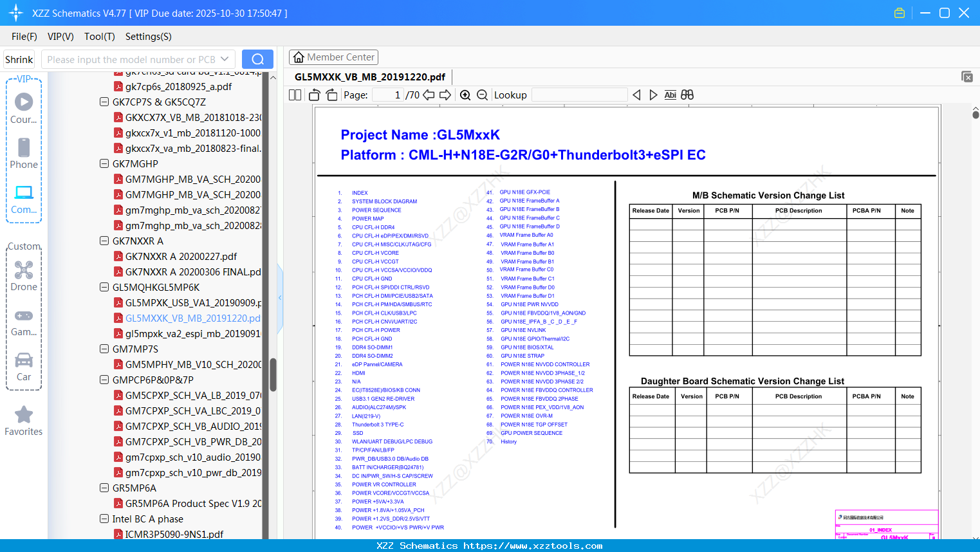Collapse the file tree with the side handle

click(x=280, y=297)
